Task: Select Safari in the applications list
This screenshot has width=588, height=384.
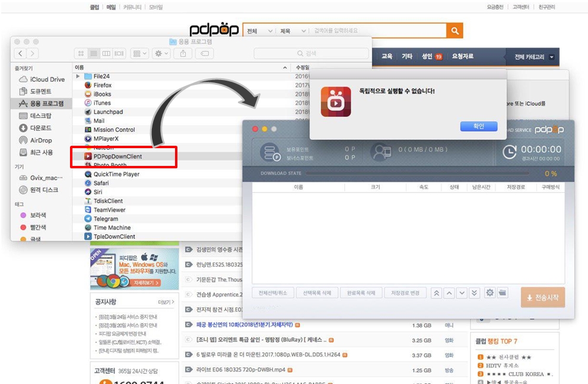Action: coord(97,183)
